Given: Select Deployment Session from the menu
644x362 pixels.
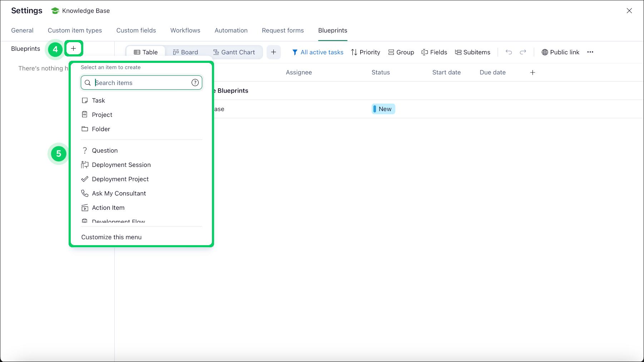Looking at the screenshot, I should click(x=121, y=165).
